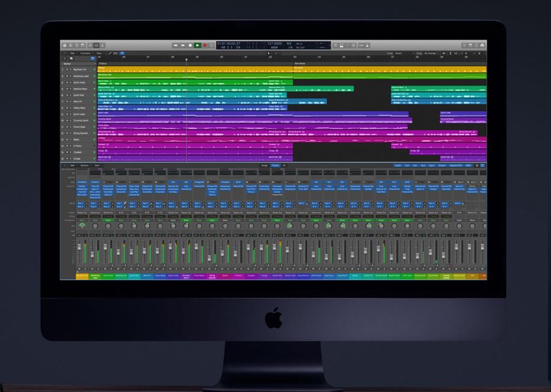Image resolution: width=551 pixels, height=392 pixels.
Task: Mute the Big Room Kit track header
Action: coord(67,70)
